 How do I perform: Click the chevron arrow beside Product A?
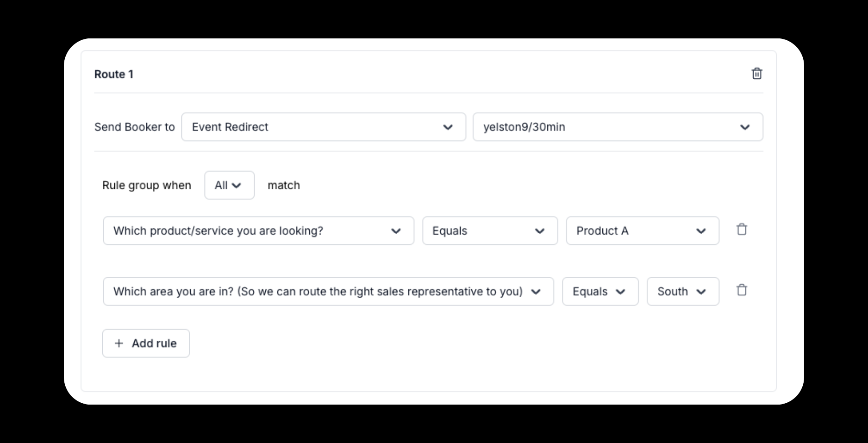point(701,231)
